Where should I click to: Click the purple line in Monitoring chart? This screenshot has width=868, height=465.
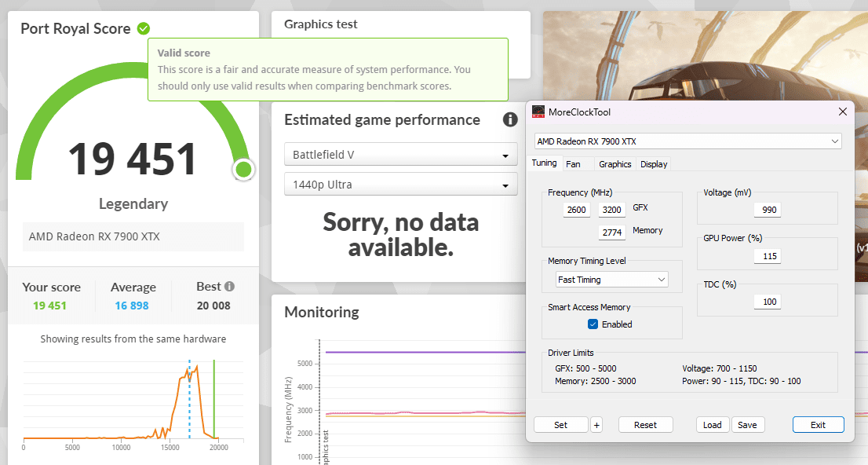click(425, 352)
